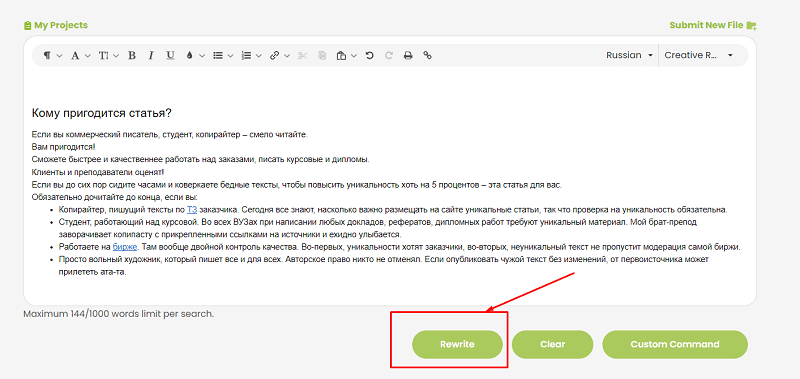Open the 'бирже' hyperlink in text
The image size is (800, 379).
(x=125, y=247)
